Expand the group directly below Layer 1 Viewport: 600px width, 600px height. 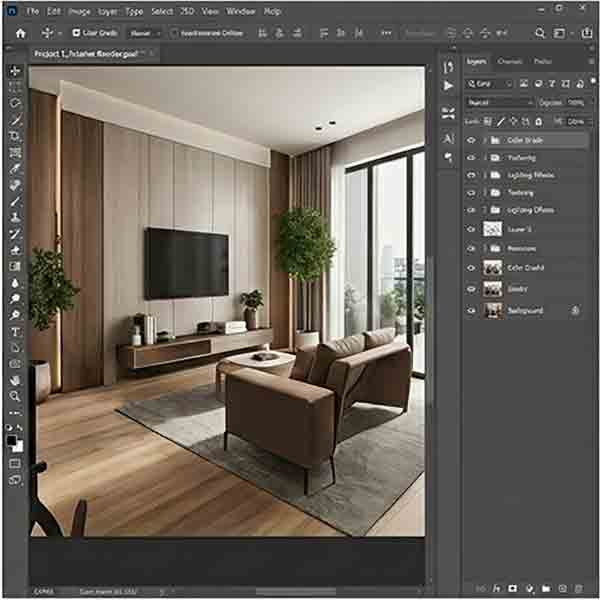(x=484, y=249)
